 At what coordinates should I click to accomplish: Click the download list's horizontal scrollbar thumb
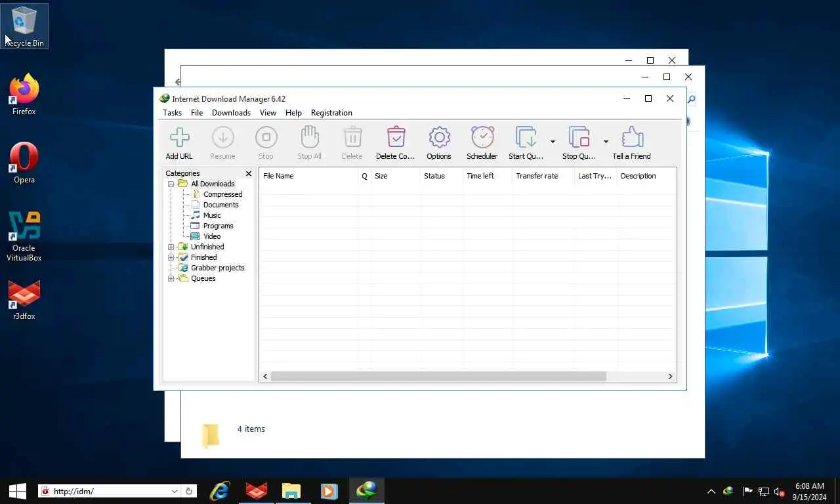438,376
